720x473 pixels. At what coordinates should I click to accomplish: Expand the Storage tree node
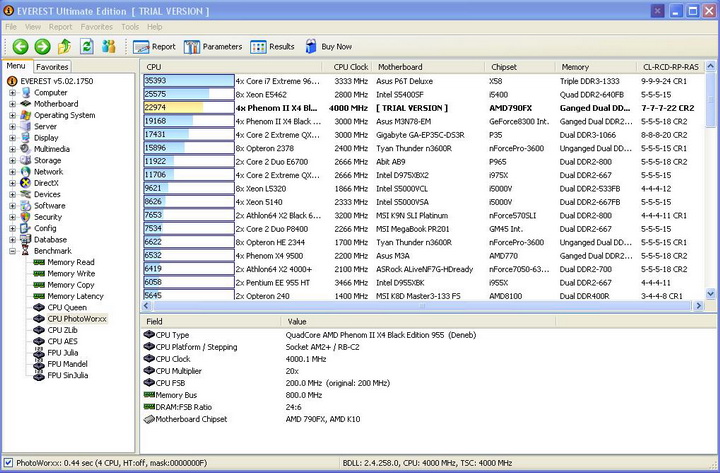pyautogui.click(x=12, y=160)
